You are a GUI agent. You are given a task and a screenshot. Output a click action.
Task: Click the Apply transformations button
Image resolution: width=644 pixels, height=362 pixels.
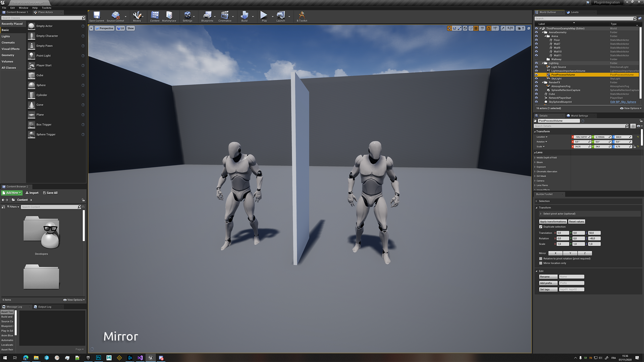552,222
